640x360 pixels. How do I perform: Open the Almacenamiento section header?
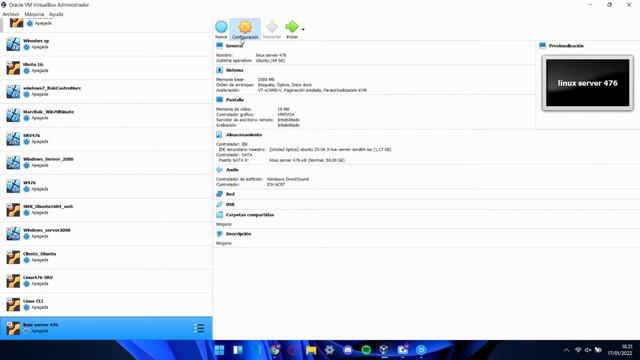point(244,135)
